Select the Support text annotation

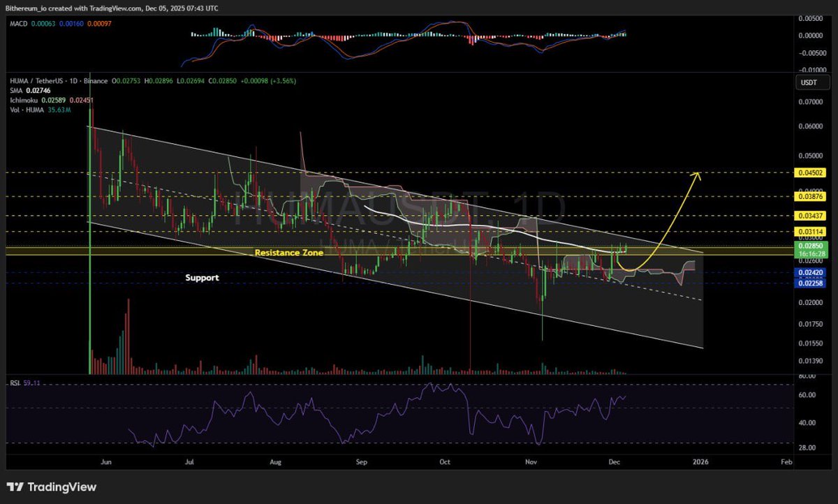(x=202, y=278)
